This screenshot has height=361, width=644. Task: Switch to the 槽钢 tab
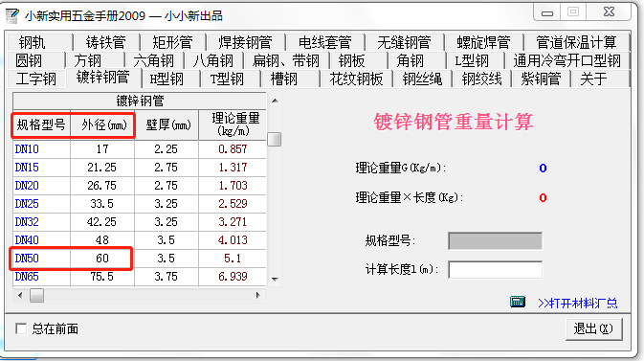click(290, 79)
